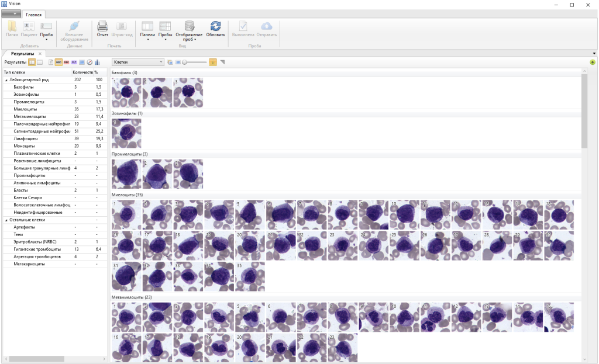Click the thumbnail size slider

tap(194, 62)
